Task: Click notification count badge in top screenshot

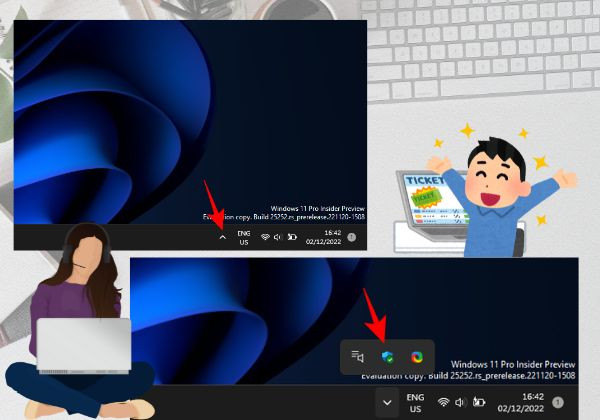Action: (351, 237)
